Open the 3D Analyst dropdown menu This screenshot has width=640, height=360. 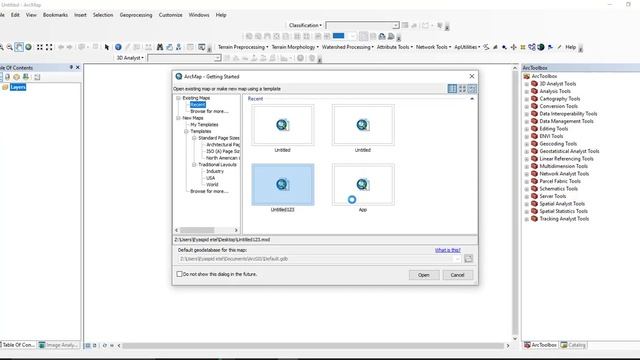pos(130,58)
